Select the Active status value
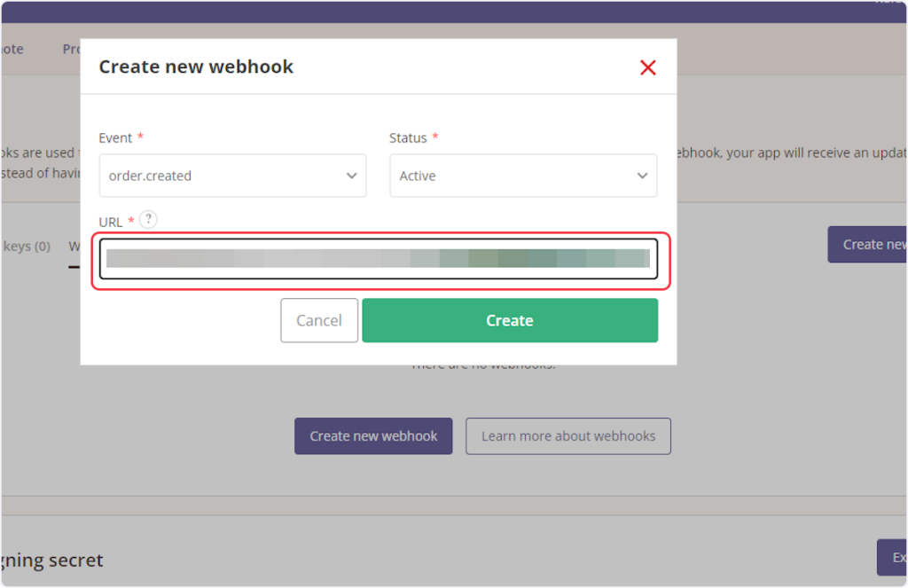 click(x=418, y=176)
